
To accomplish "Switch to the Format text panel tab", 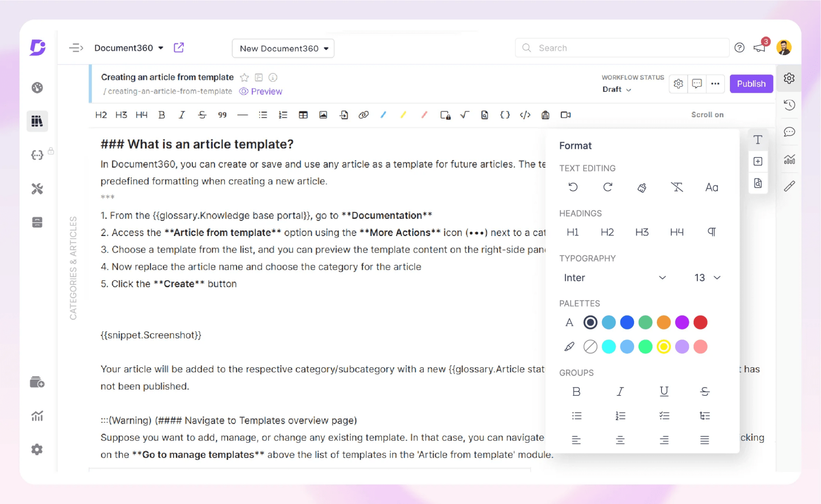I will tap(758, 139).
